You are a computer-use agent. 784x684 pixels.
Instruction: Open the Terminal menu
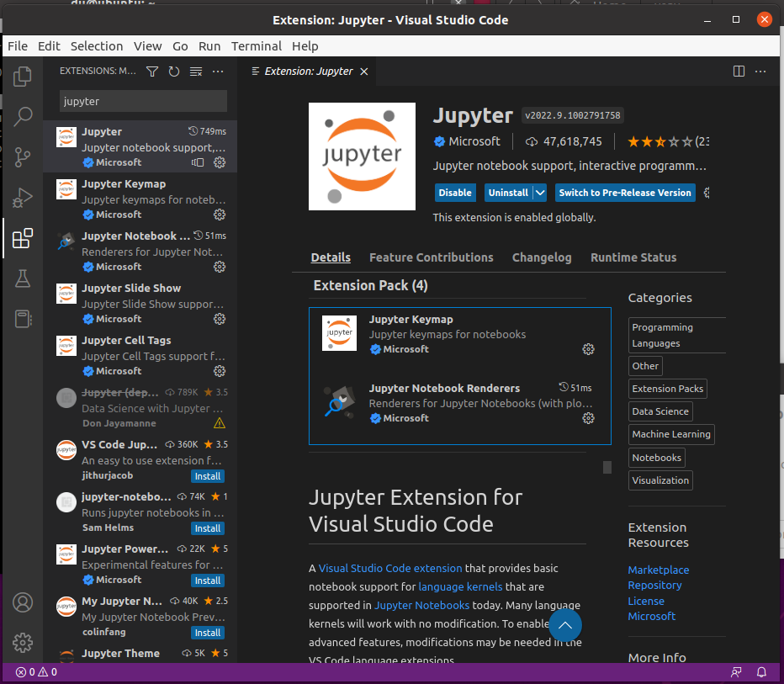point(257,46)
